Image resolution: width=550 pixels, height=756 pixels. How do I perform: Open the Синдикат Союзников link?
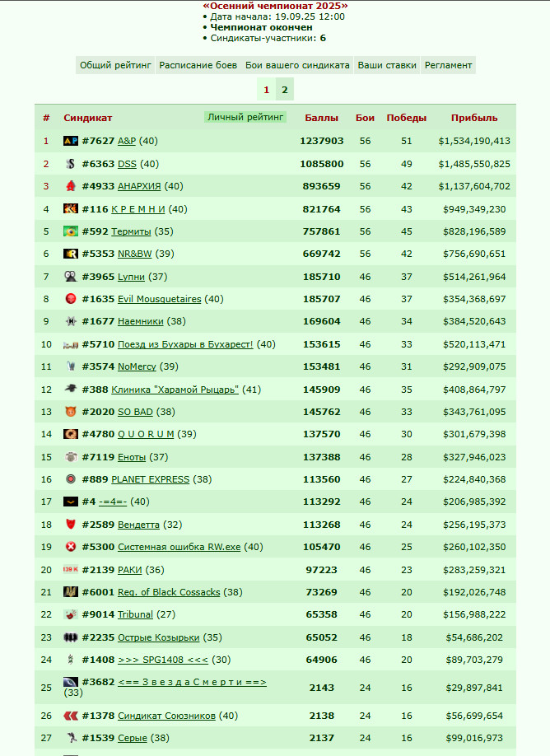tap(167, 716)
